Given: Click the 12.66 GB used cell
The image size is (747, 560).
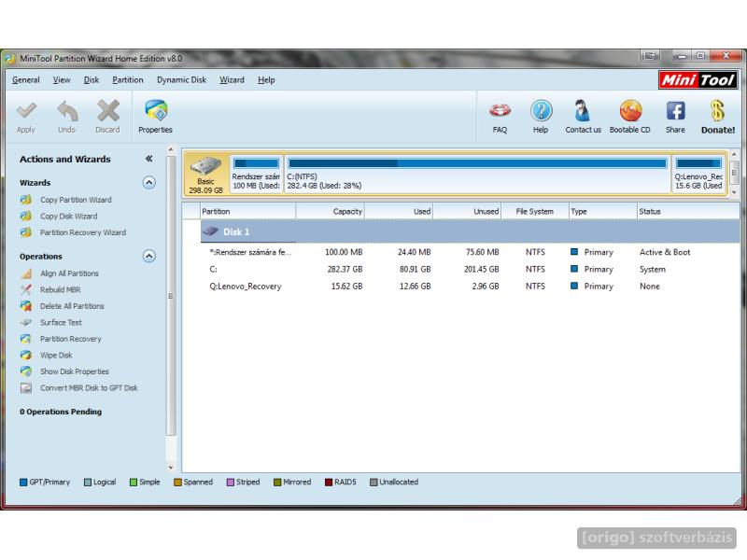Looking at the screenshot, I should [x=415, y=287].
